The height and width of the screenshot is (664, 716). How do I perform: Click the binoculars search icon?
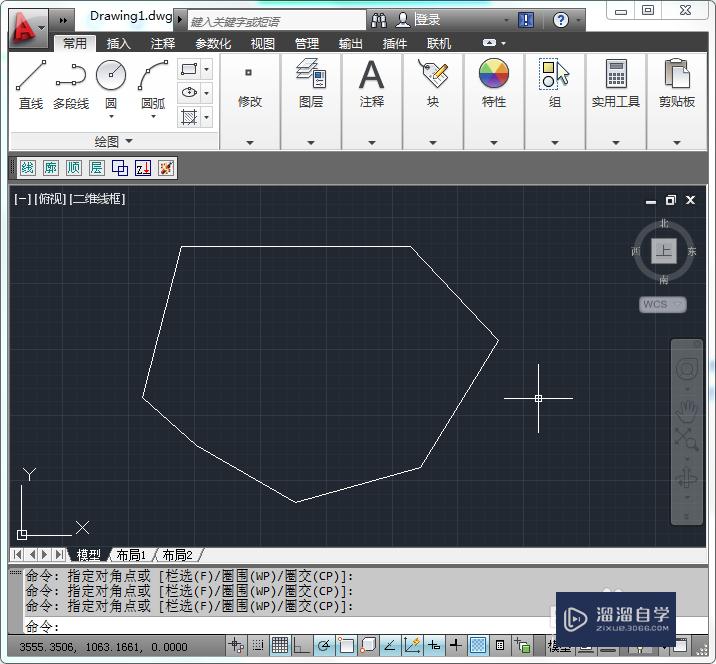click(379, 20)
